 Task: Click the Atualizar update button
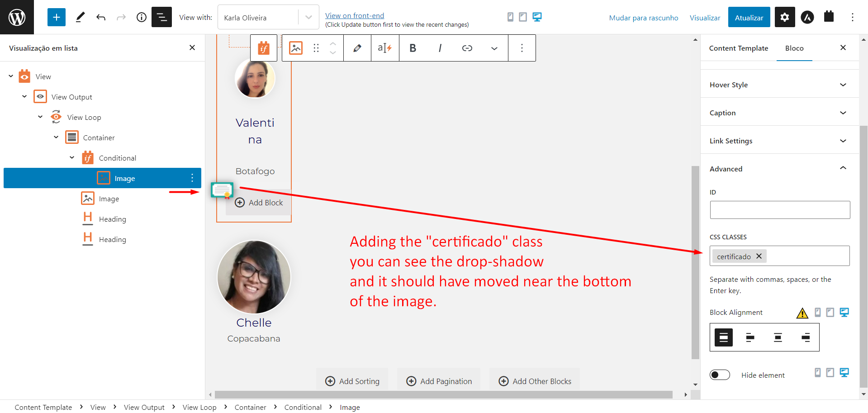[749, 17]
